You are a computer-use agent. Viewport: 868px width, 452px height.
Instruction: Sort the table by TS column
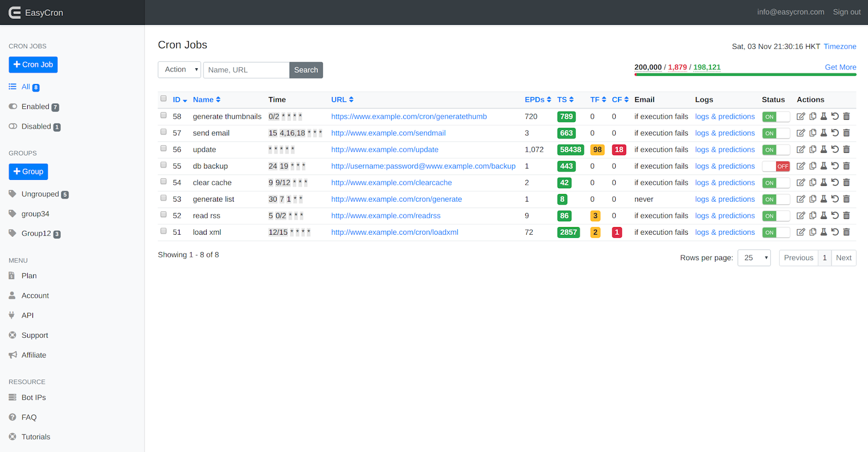click(565, 100)
